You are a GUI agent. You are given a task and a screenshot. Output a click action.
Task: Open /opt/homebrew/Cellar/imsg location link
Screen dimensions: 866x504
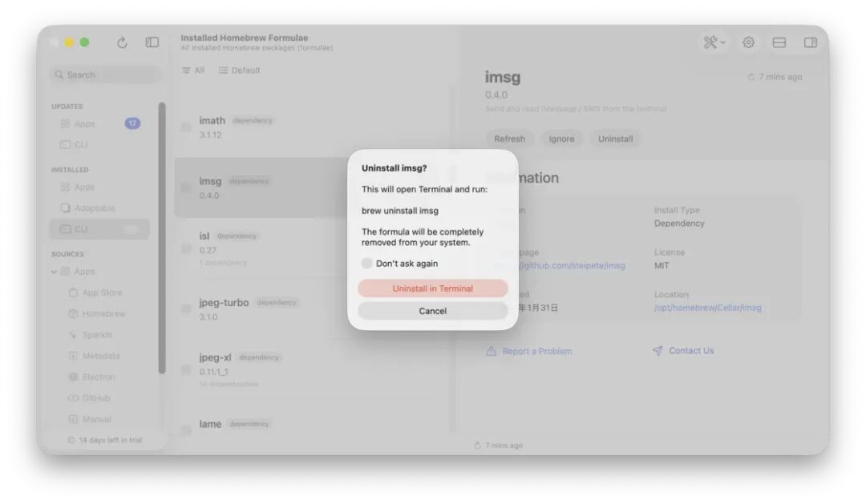tap(707, 308)
